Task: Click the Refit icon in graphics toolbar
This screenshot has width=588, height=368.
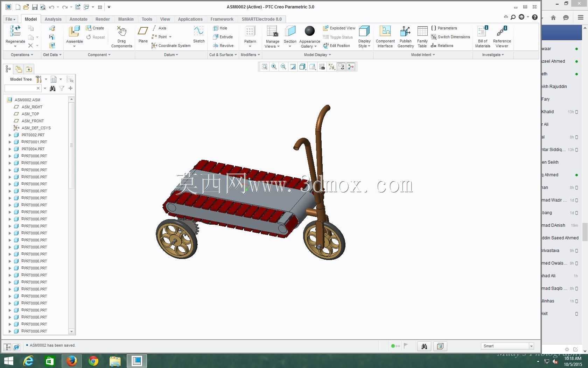Action: [265, 67]
